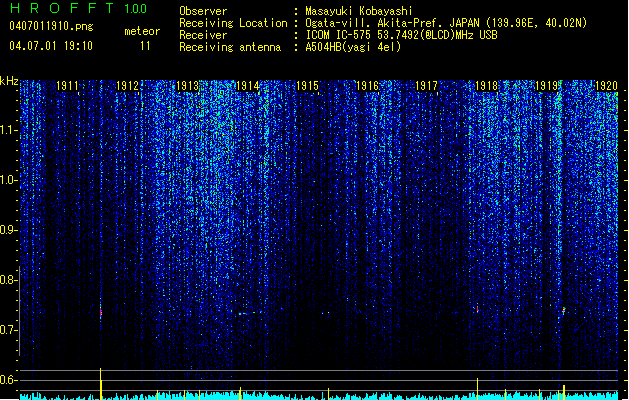Click the Observer label

click(x=203, y=11)
